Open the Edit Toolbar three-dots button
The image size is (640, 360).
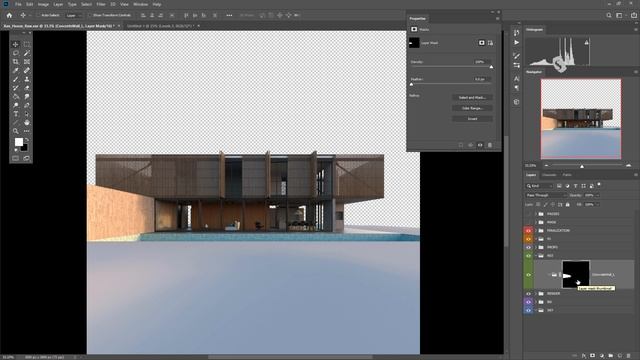pos(27,131)
